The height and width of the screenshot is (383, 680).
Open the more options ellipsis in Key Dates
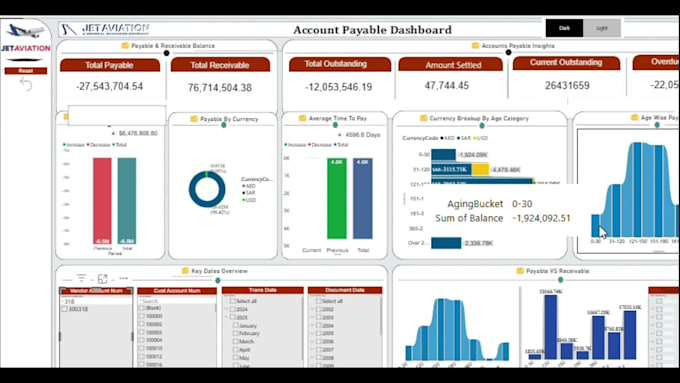click(124, 278)
